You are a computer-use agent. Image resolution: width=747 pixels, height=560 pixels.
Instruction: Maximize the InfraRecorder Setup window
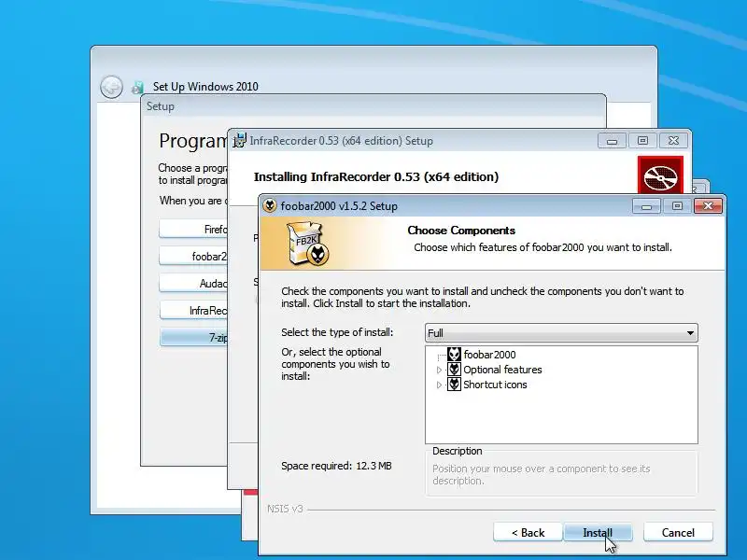tap(642, 141)
